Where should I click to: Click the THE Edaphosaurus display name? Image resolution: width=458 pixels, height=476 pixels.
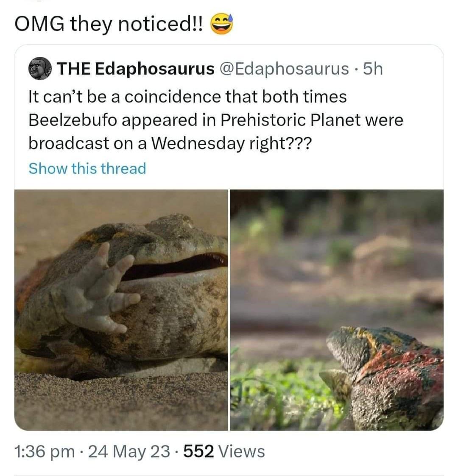135,69
